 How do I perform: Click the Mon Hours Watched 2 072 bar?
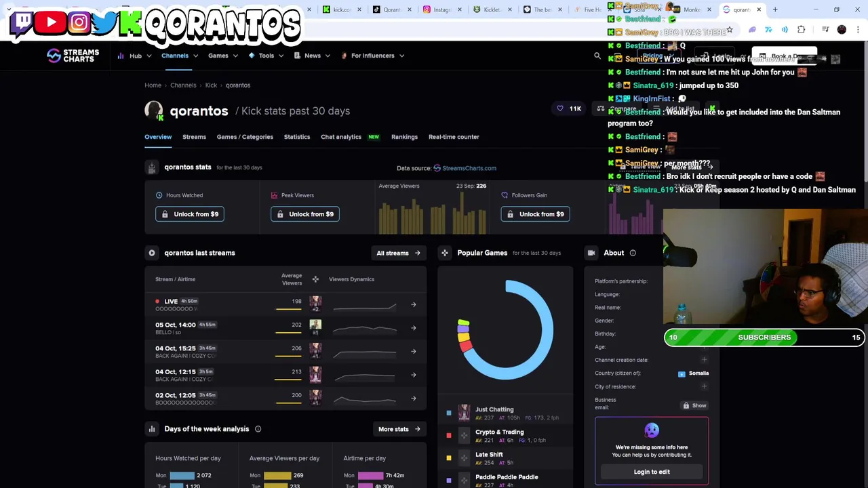tap(182, 475)
